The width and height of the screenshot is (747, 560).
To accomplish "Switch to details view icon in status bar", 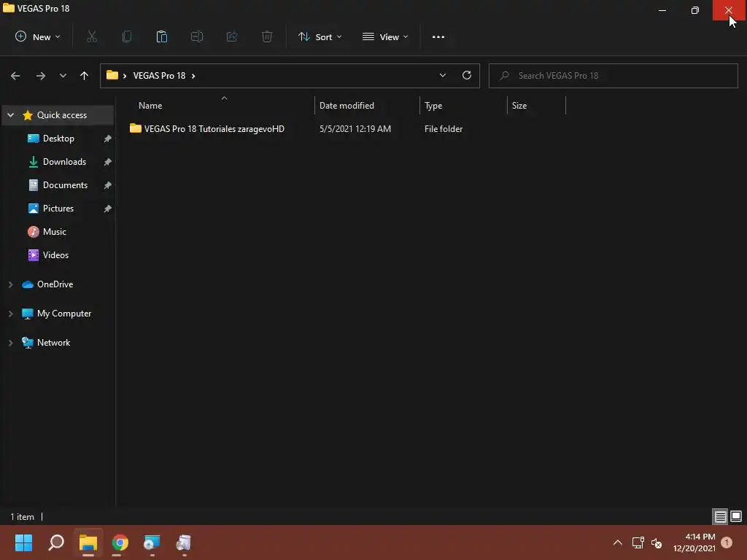I will click(720, 516).
